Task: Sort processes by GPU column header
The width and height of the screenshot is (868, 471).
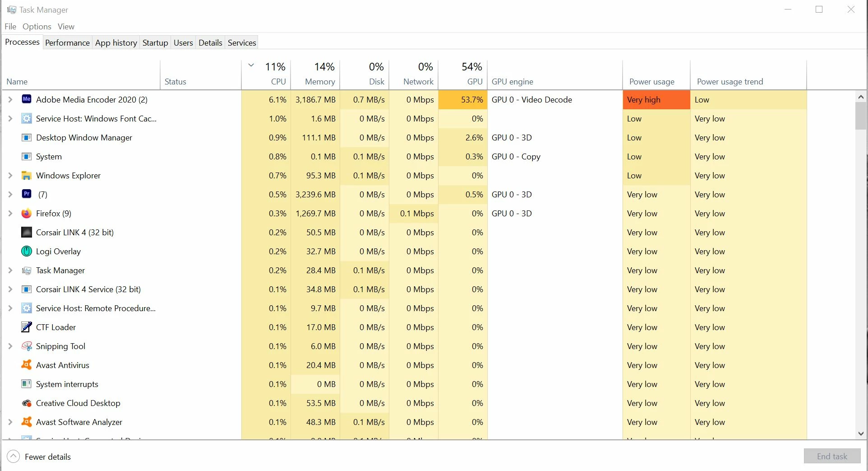Action: (x=463, y=75)
